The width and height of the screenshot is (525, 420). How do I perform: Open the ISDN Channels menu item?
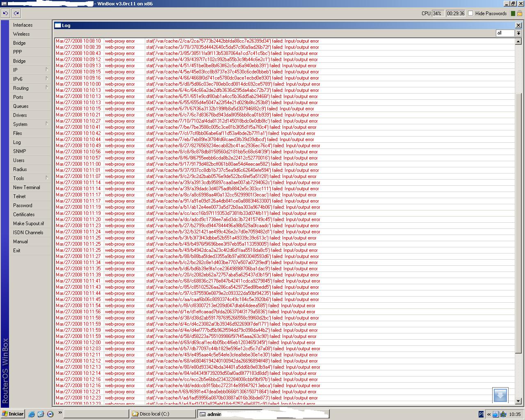(x=31, y=233)
